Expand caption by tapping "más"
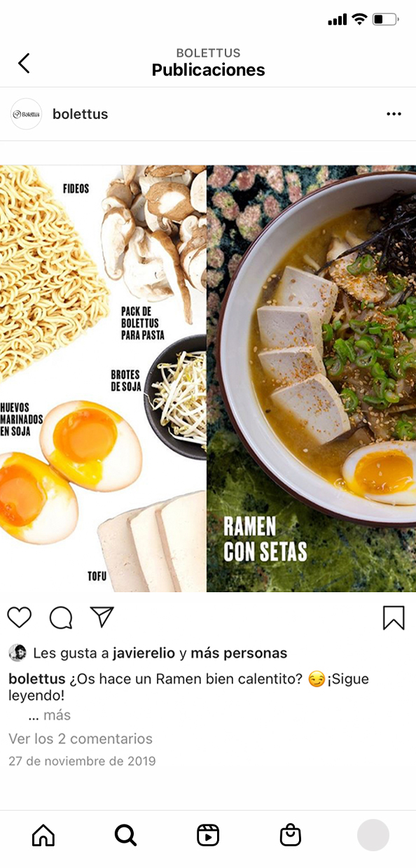This screenshot has height=868, width=416. point(57,715)
